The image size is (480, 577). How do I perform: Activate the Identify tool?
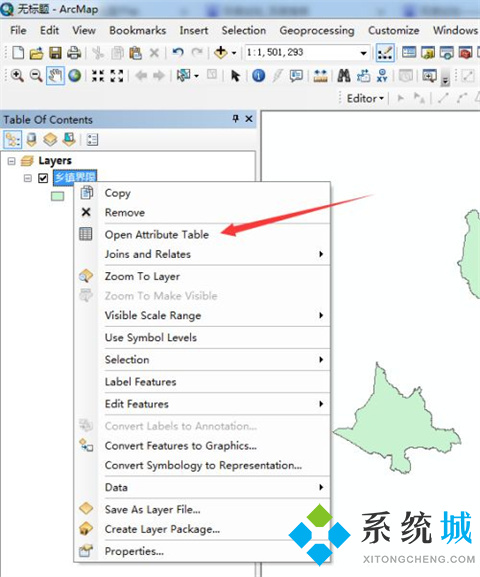(x=258, y=76)
